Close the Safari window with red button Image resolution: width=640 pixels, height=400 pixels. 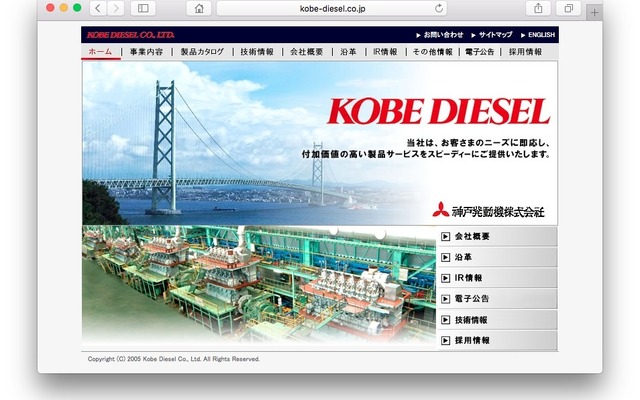coord(50,8)
